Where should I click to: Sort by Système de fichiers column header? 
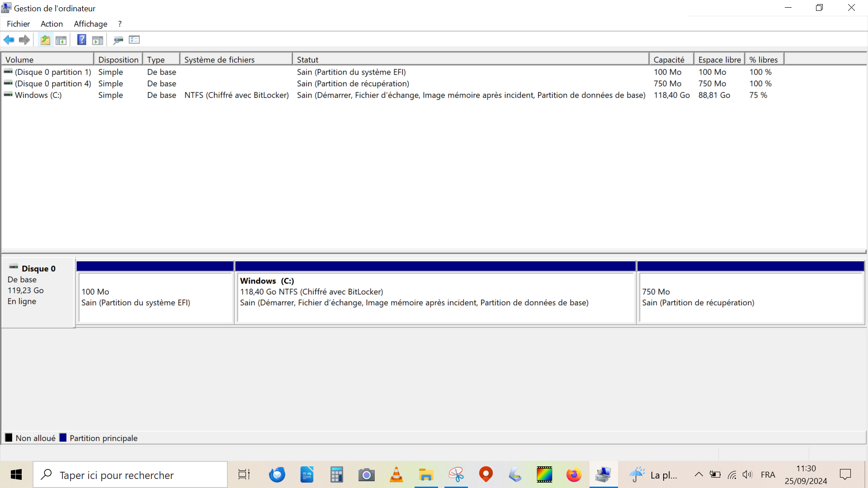(236, 60)
